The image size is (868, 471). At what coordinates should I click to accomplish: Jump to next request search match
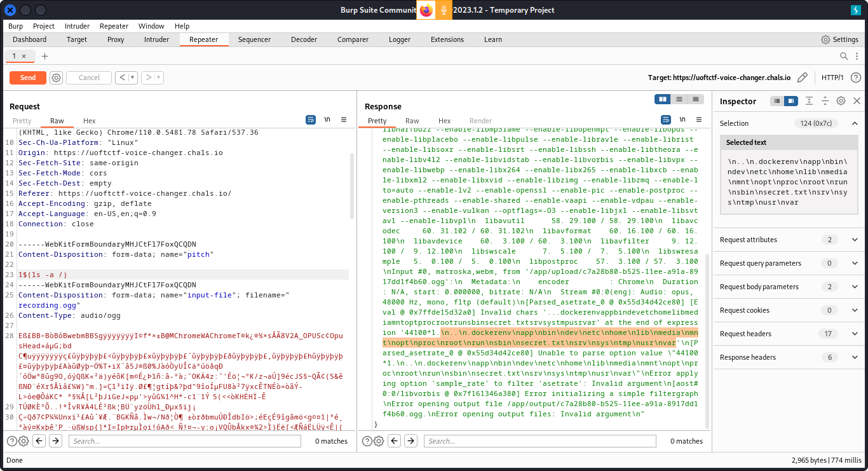56,441
